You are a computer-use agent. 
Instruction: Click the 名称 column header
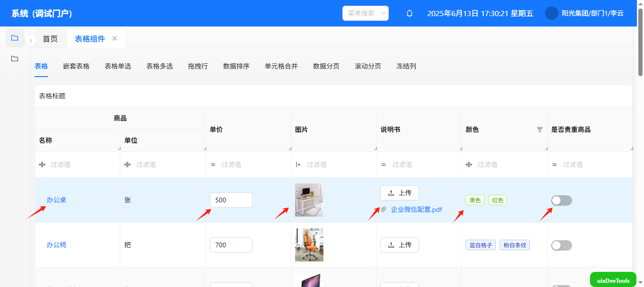click(78, 140)
